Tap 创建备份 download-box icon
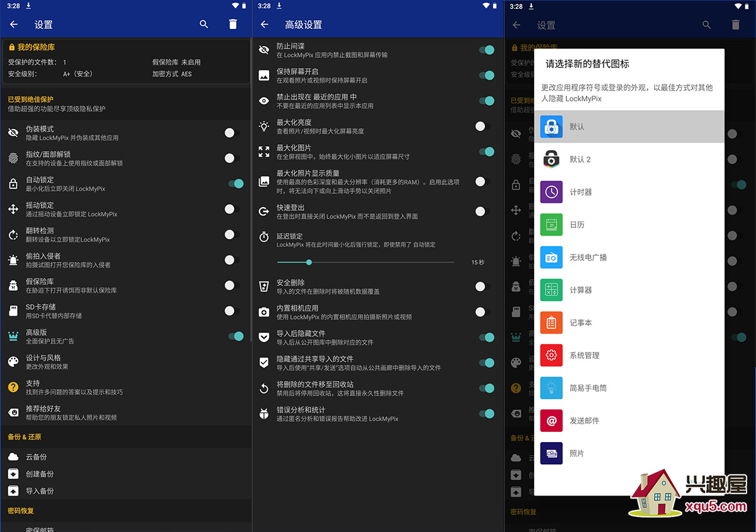Screen dimensions: 756x532 (x=13, y=473)
